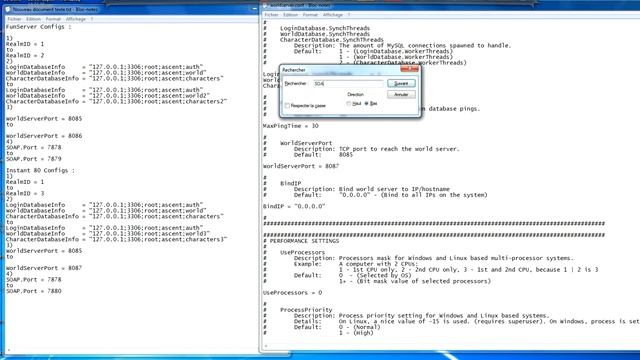The height and width of the screenshot is (360, 640).
Task: Click the 'MaxPingTime = 30' line
Action: click(x=291, y=126)
